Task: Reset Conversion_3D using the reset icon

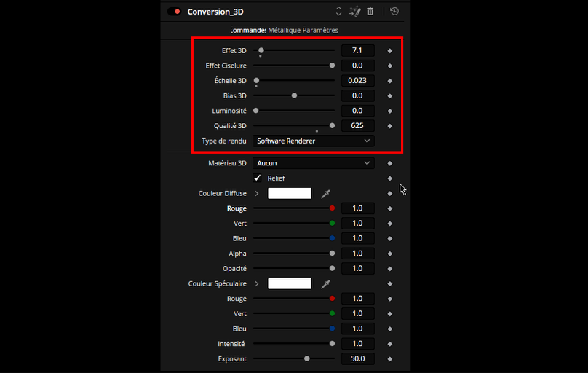Action: click(x=394, y=12)
